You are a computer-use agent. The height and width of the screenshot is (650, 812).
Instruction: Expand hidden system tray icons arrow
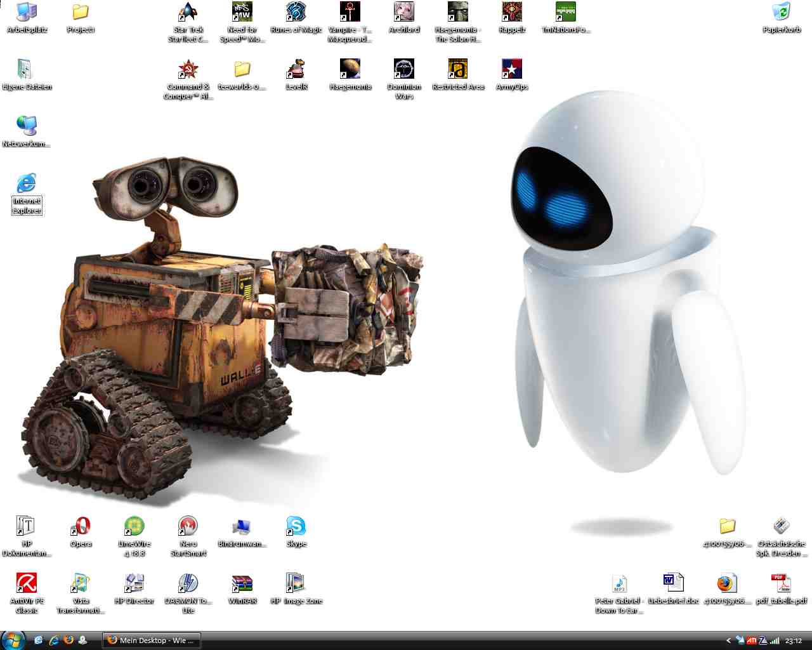point(728,640)
